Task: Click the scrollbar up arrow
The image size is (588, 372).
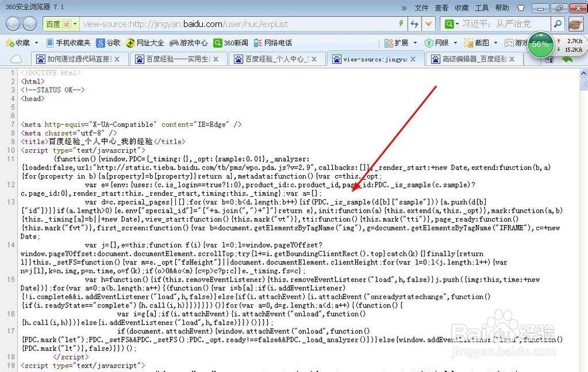Action: click(583, 72)
